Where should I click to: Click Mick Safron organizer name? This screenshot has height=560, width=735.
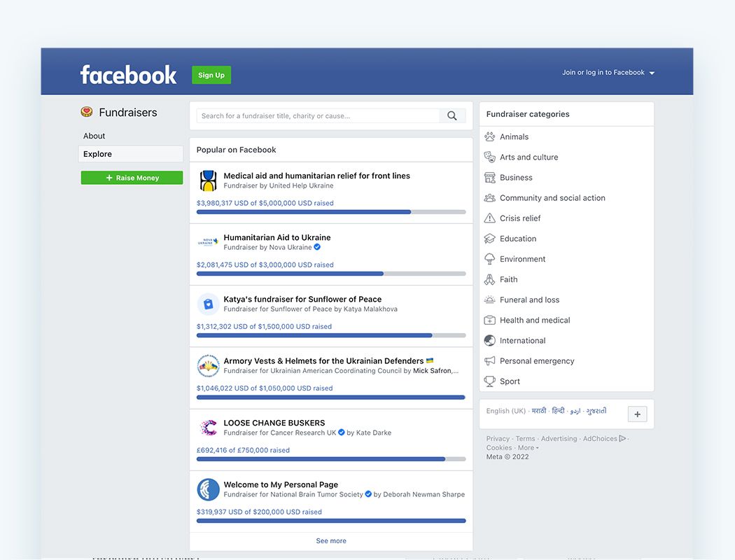pos(432,371)
